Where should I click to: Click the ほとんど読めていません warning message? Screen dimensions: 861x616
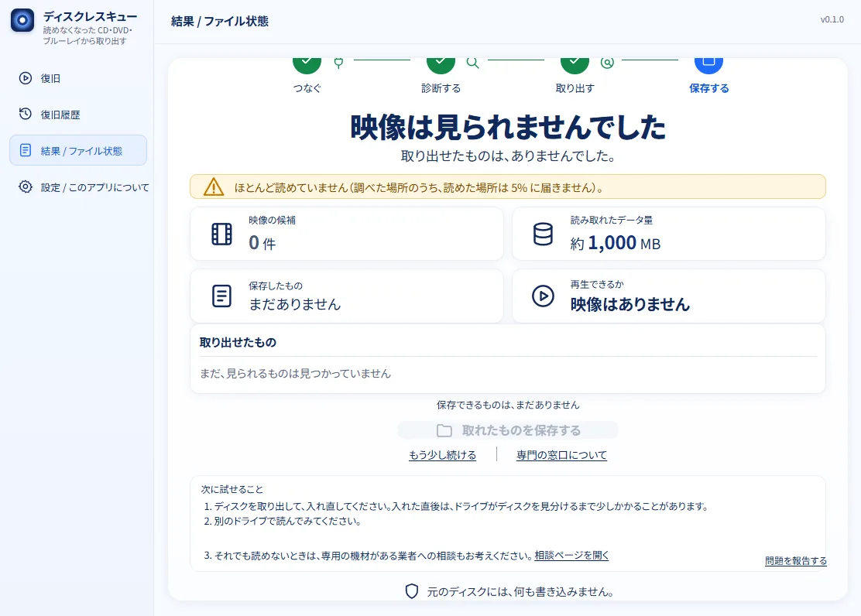pyautogui.click(x=419, y=188)
